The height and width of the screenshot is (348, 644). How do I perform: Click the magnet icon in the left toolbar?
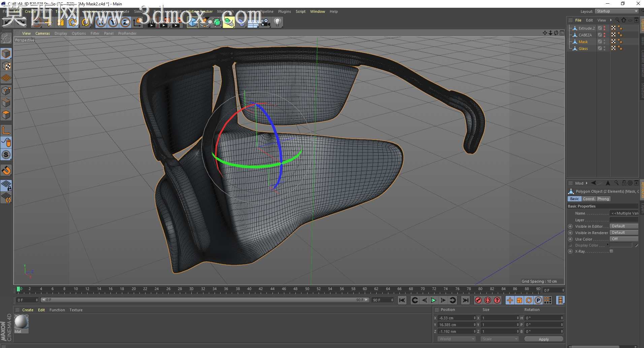point(6,170)
